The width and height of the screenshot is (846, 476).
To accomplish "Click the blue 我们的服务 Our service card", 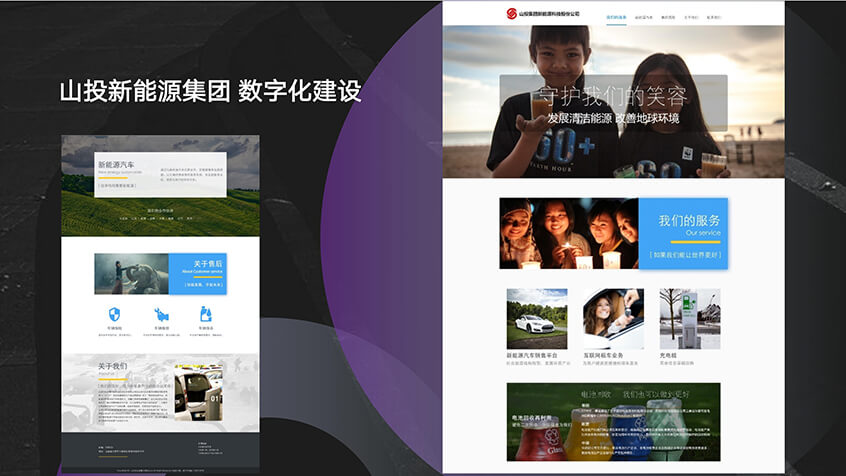I will point(682,233).
